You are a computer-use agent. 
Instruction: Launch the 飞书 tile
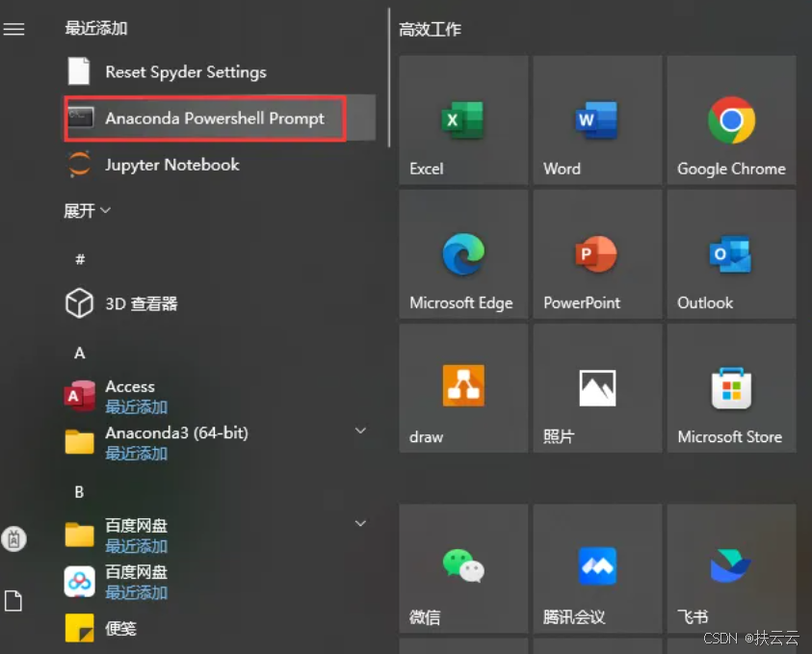[x=731, y=568]
